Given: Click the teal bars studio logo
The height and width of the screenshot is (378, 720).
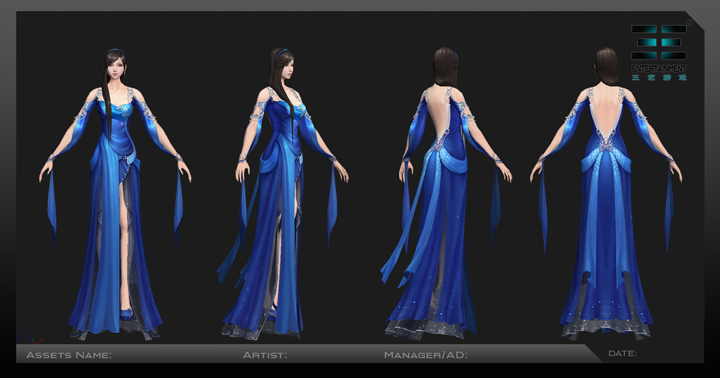Looking at the screenshot, I should pos(659,43).
